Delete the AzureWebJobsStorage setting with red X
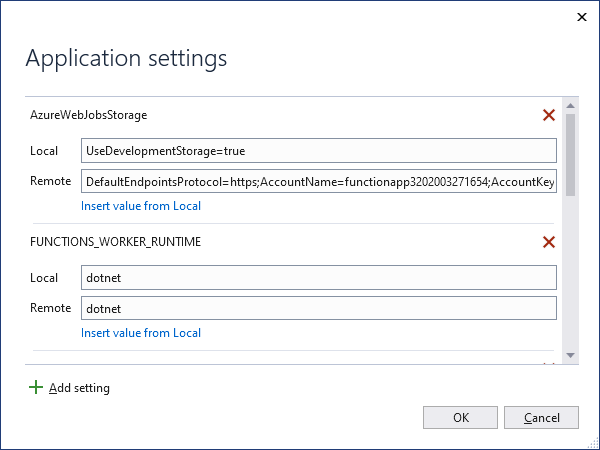 click(548, 115)
